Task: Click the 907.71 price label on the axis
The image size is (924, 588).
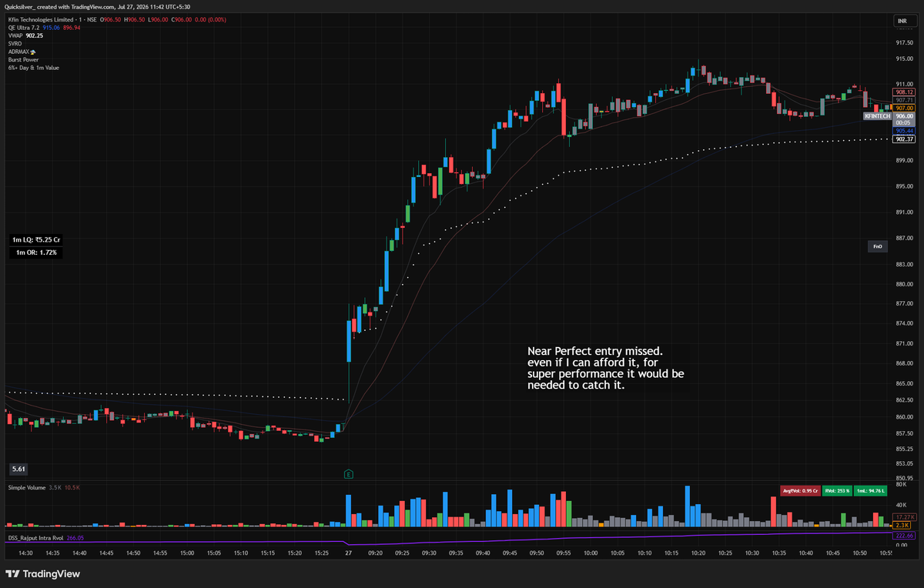Action: coord(904,100)
